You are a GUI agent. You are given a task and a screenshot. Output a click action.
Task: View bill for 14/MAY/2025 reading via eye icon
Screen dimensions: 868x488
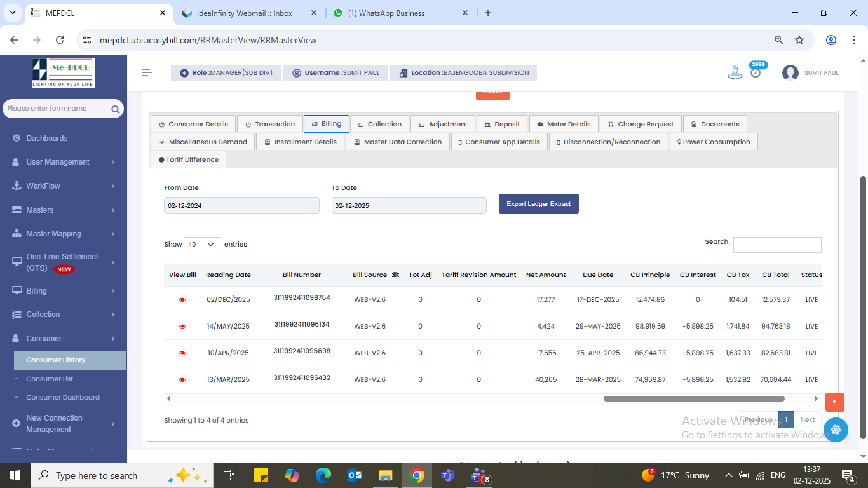click(182, 327)
